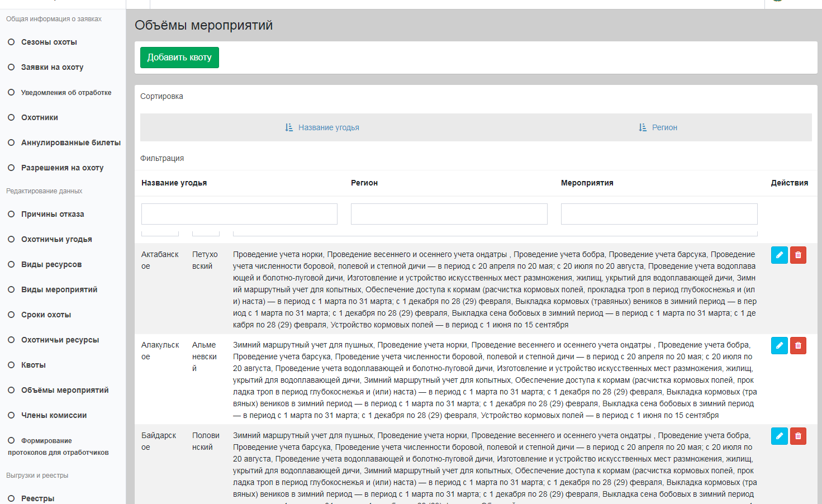
Task: Edit the Байдарское entry using pencil icon
Action: 779,436
